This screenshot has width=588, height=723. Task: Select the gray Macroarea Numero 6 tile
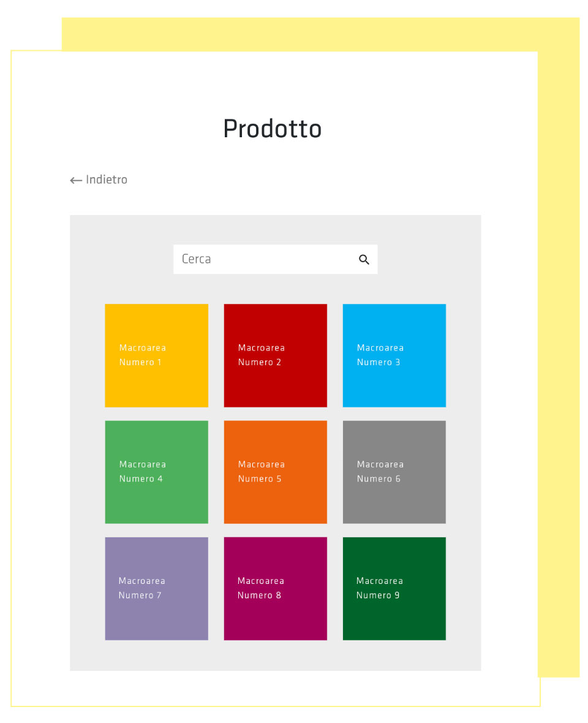394,472
